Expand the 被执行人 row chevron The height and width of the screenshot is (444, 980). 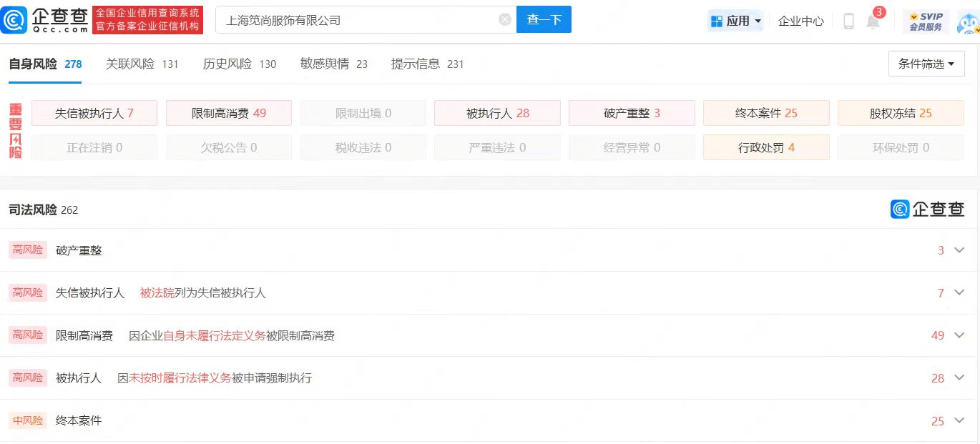[x=960, y=378]
